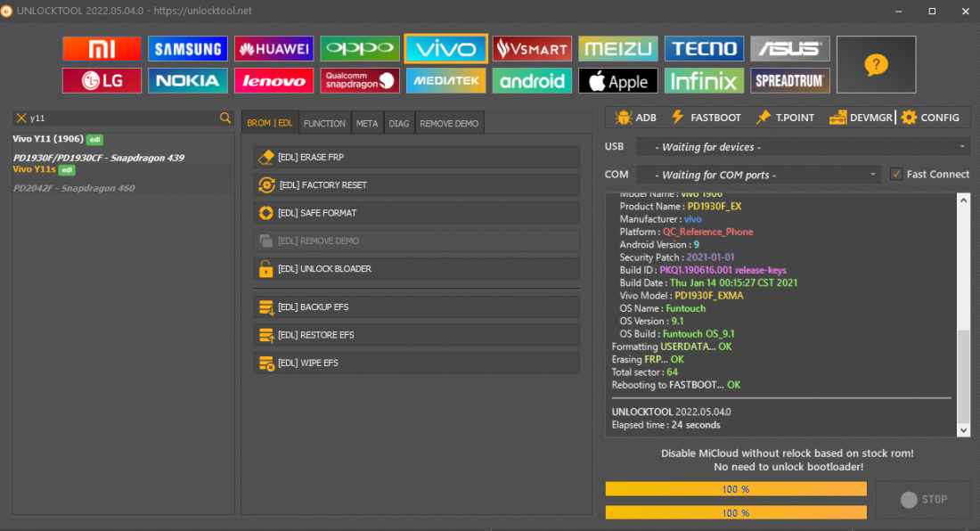980x531 pixels.
Task: Select the Vsmart brand logo
Action: 532,49
